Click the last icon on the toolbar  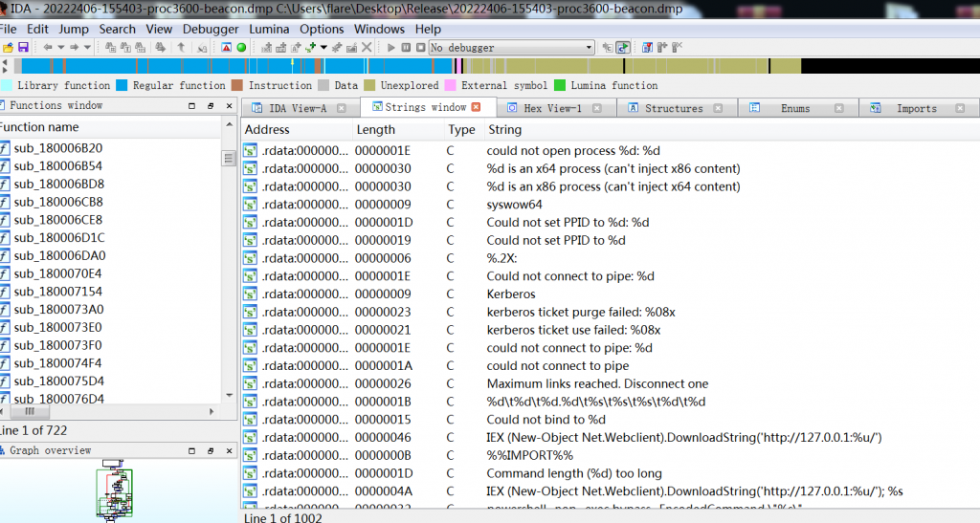[678, 48]
